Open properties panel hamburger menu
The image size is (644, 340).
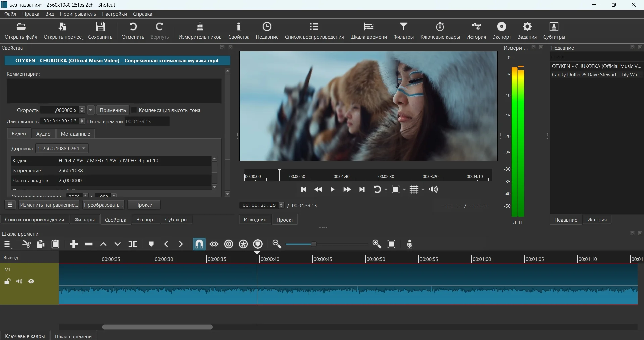(10, 205)
